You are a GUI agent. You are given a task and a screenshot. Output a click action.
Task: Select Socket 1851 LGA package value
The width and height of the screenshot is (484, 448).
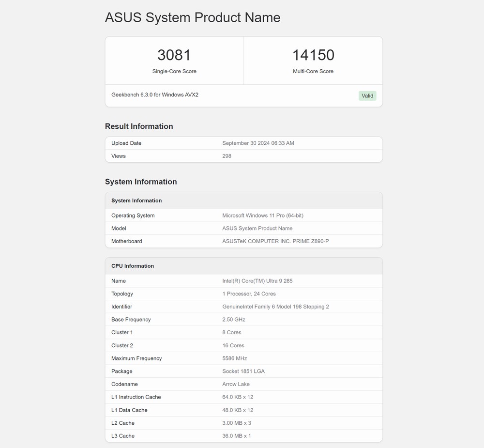pyautogui.click(x=243, y=371)
